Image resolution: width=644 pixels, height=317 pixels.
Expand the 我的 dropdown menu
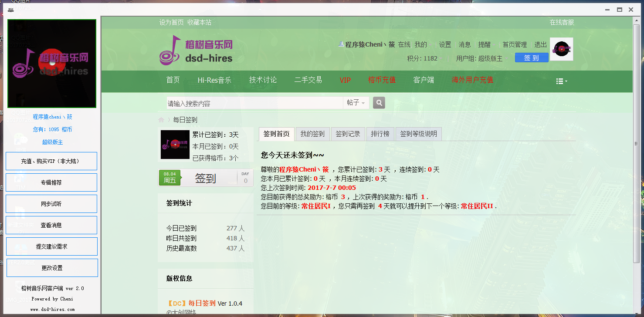421,44
